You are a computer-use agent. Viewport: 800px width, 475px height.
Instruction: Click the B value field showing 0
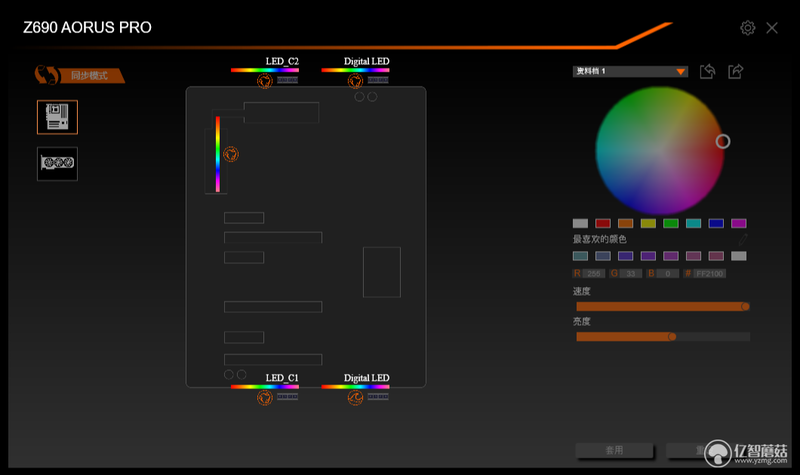pyautogui.click(x=667, y=274)
